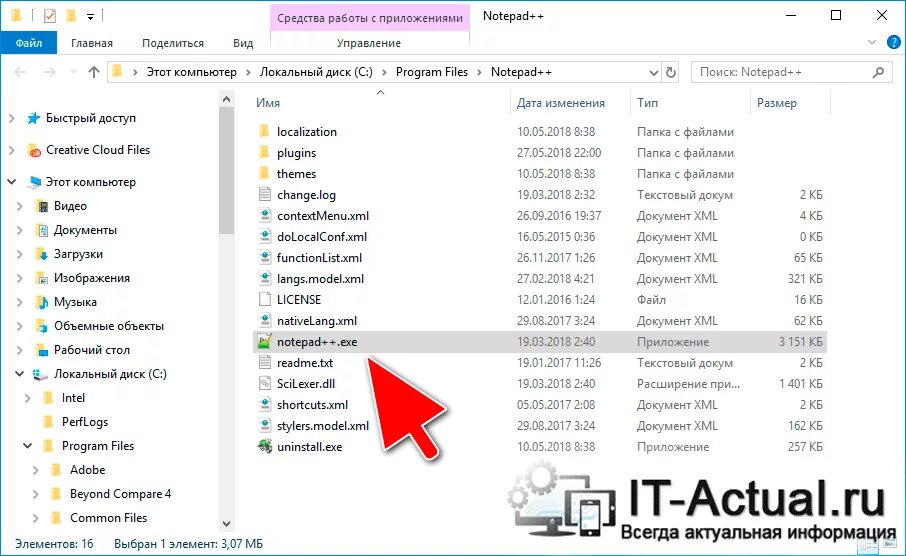Open the Файл menu
Screen dimensions: 906x556
[29, 43]
